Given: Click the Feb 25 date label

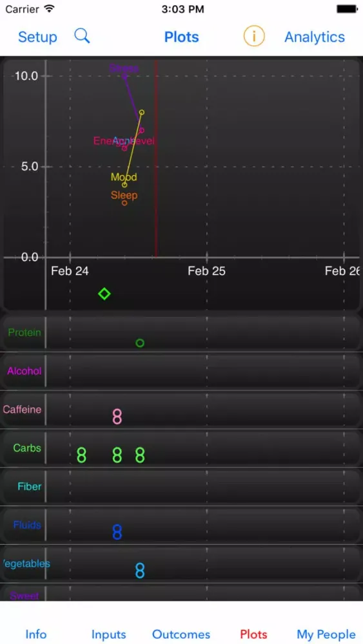Looking at the screenshot, I should [x=207, y=271].
